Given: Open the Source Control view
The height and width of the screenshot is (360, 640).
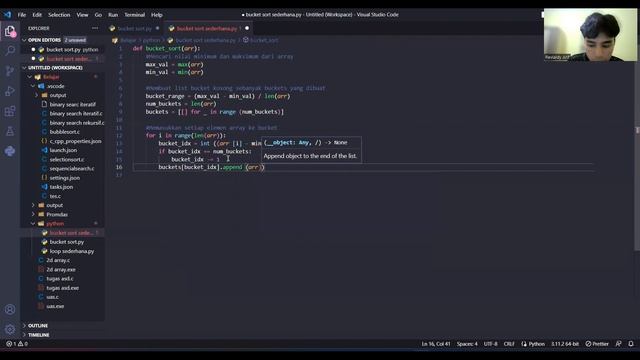Looking at the screenshot, I should pyautogui.click(x=10, y=71).
